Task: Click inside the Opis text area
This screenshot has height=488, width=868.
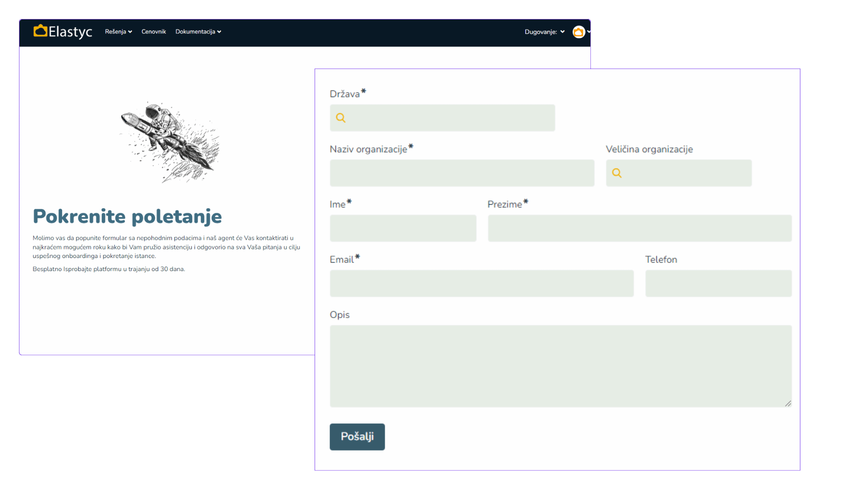Action: point(561,366)
